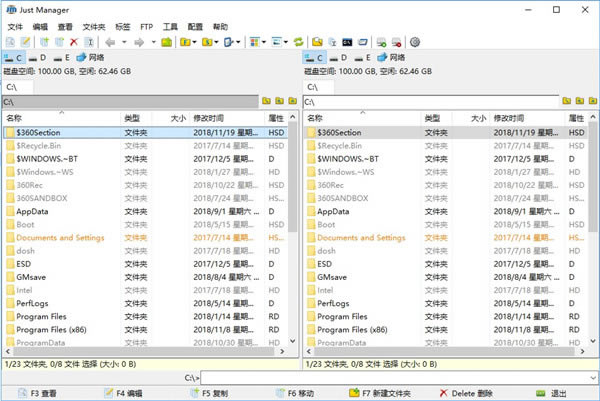Screen dimensions: 600x401
Task: Click the refresh green arrows icon
Action: (298, 42)
